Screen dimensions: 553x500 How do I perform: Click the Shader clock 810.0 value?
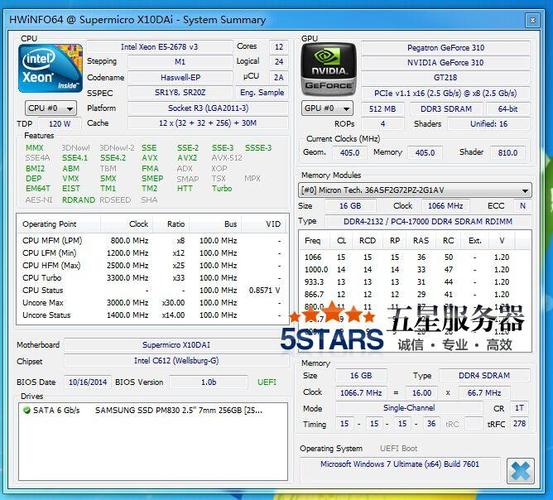508,153
